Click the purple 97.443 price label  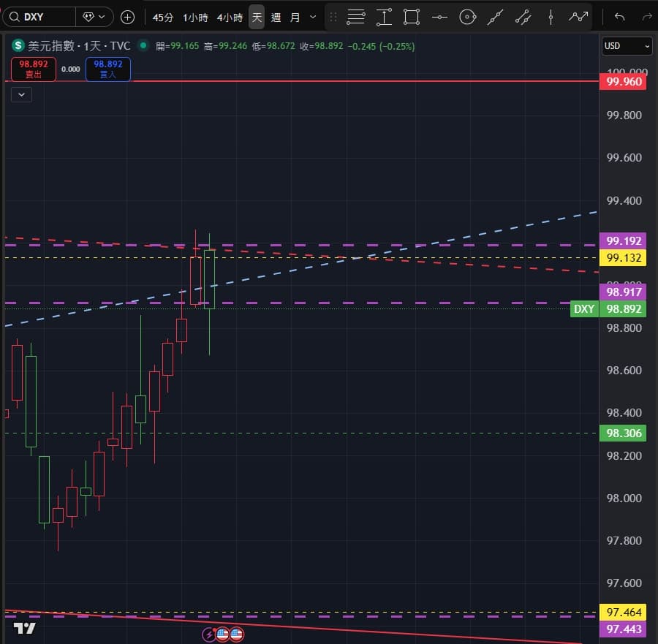623,629
